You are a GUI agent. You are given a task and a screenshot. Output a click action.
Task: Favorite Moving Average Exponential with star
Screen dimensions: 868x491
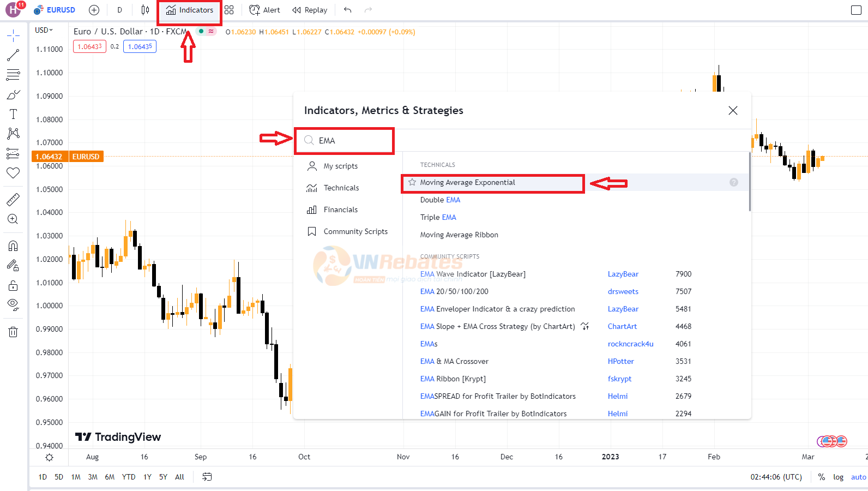tap(412, 182)
